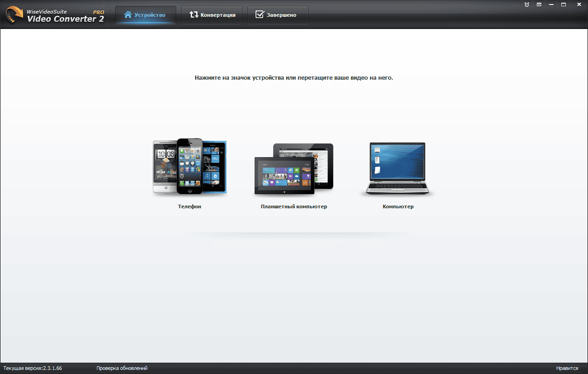
Task: Click the alarm clock icon in title bar
Action: [x=527, y=5]
